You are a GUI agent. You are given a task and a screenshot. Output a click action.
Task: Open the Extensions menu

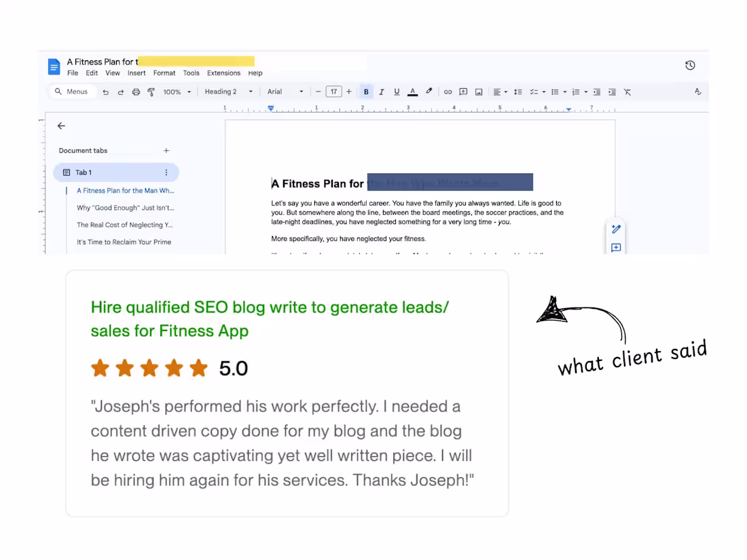coord(224,73)
